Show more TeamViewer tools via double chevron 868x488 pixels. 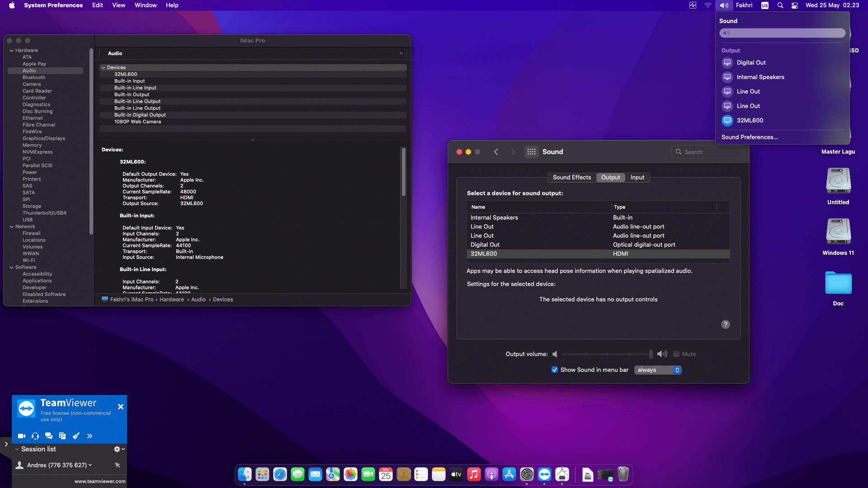[x=90, y=436]
